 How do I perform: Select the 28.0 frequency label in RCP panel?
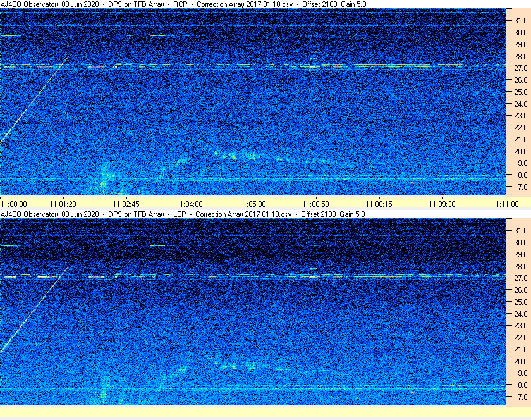pos(521,56)
